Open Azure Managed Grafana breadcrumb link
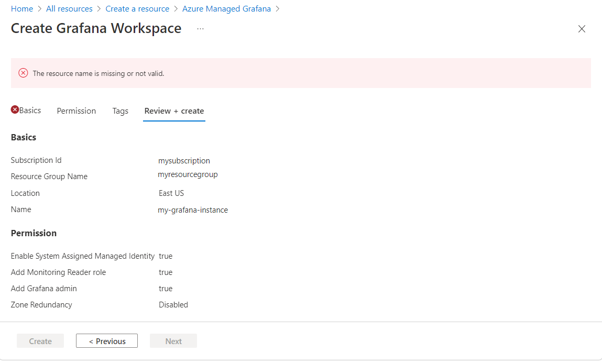Screen dimensions: 602x364 point(226,8)
